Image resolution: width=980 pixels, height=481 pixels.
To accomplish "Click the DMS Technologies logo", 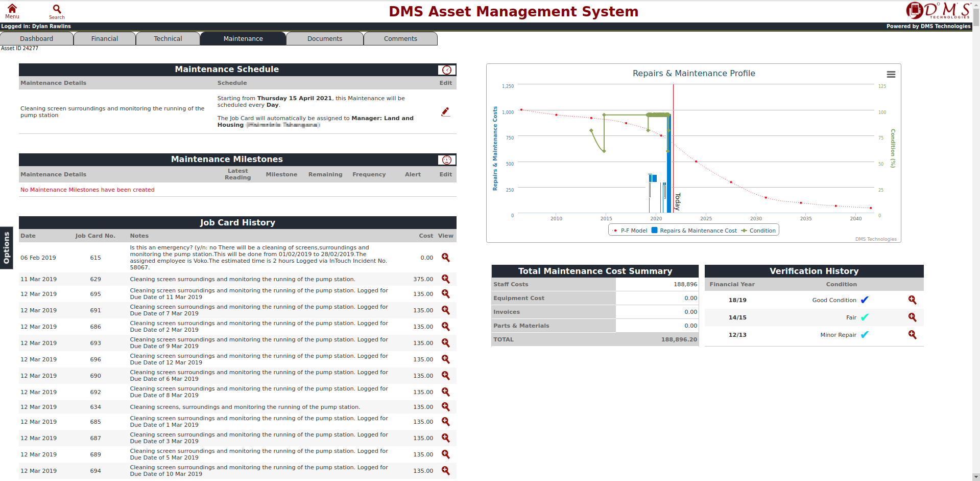I will (x=938, y=11).
